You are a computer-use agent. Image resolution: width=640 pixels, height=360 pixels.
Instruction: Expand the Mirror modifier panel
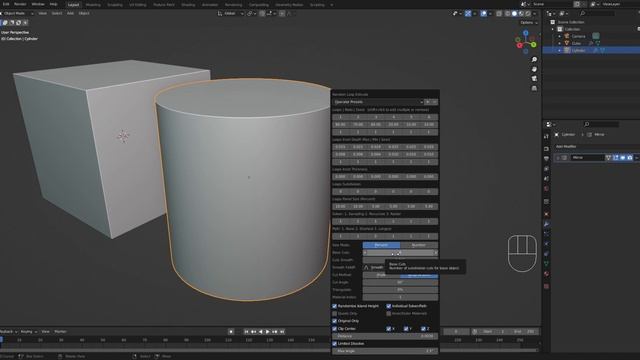(x=558, y=158)
